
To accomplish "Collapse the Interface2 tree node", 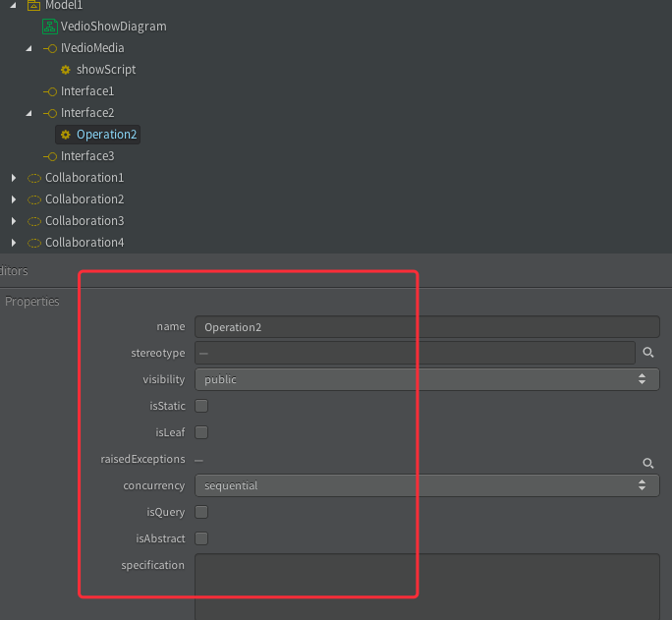I will (x=28, y=113).
